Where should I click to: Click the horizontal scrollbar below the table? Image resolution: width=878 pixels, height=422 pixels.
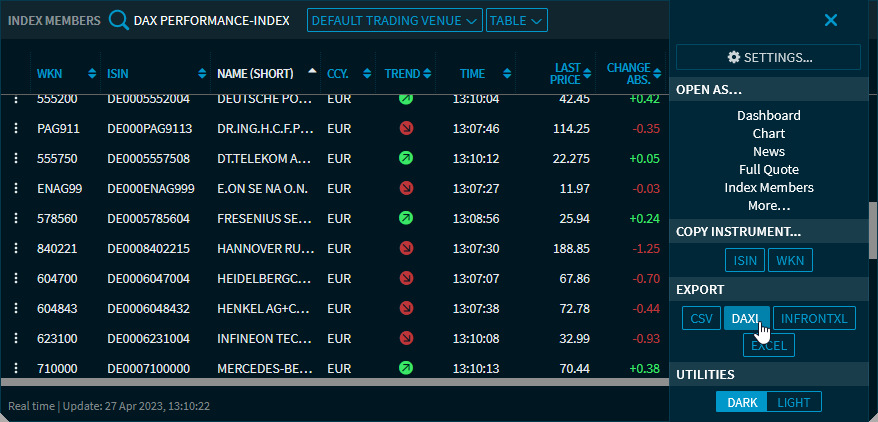[334, 382]
